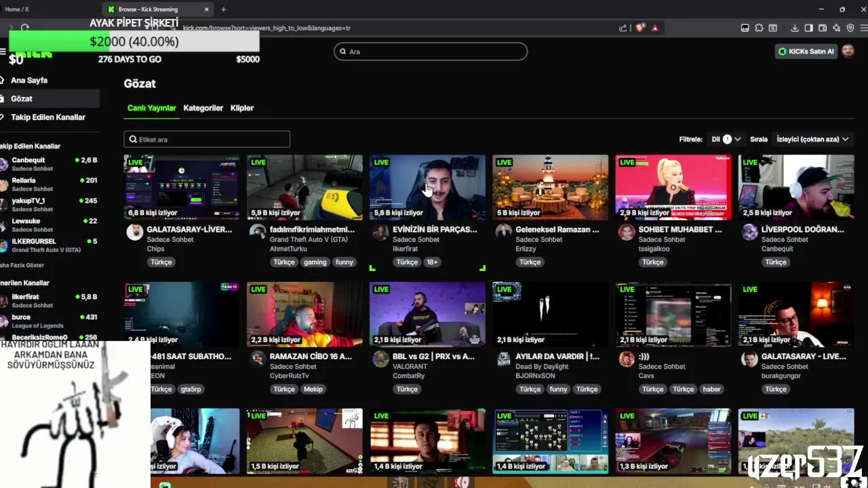Expand followed channels with Daha Fazla Göster
Screen dimensions: 868x488
tap(22, 265)
